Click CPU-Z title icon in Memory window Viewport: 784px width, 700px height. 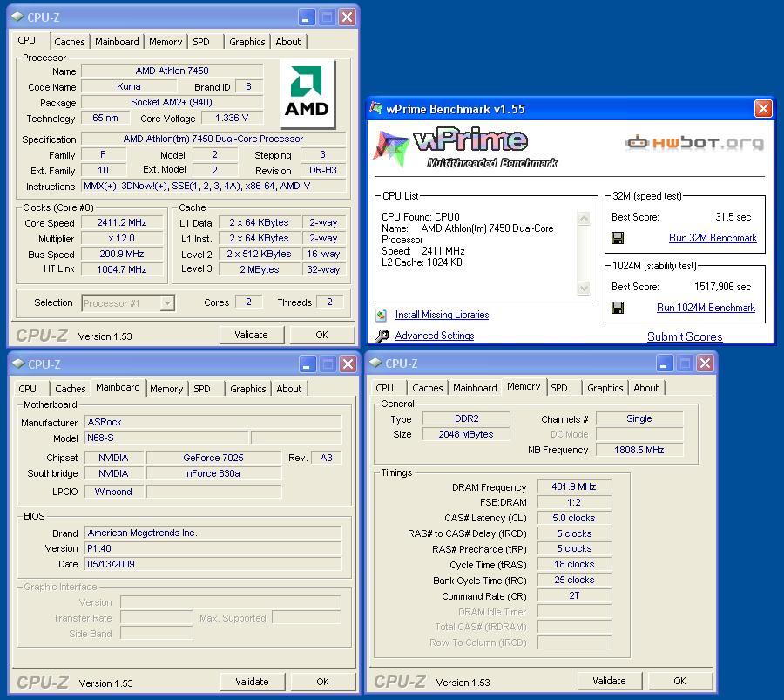pos(376,363)
